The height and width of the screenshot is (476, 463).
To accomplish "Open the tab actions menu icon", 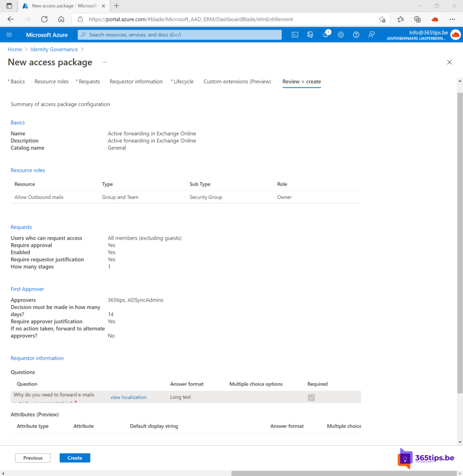I will [9, 6].
